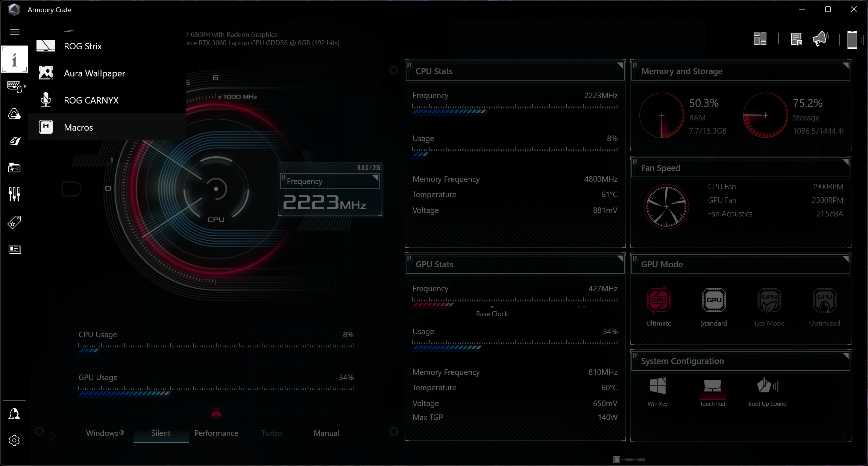Open the notes list icon in the top bar
The height and width of the screenshot is (466, 868).
[797, 39]
